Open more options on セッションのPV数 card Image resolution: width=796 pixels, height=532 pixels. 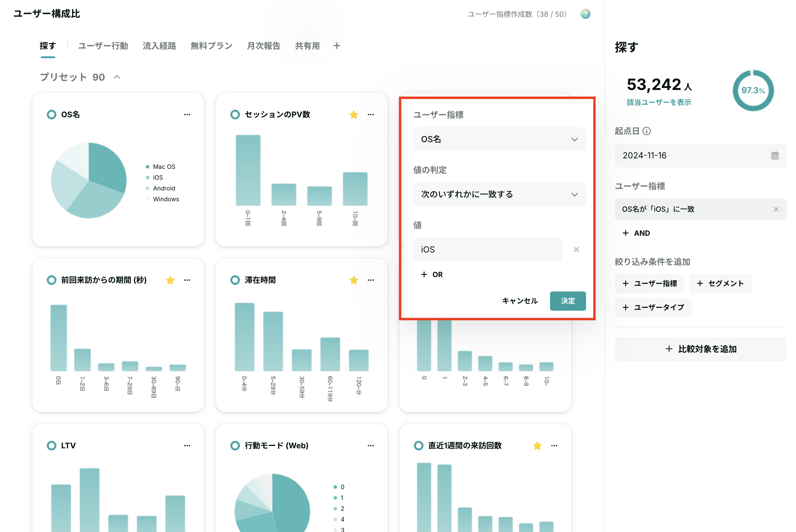tap(370, 115)
